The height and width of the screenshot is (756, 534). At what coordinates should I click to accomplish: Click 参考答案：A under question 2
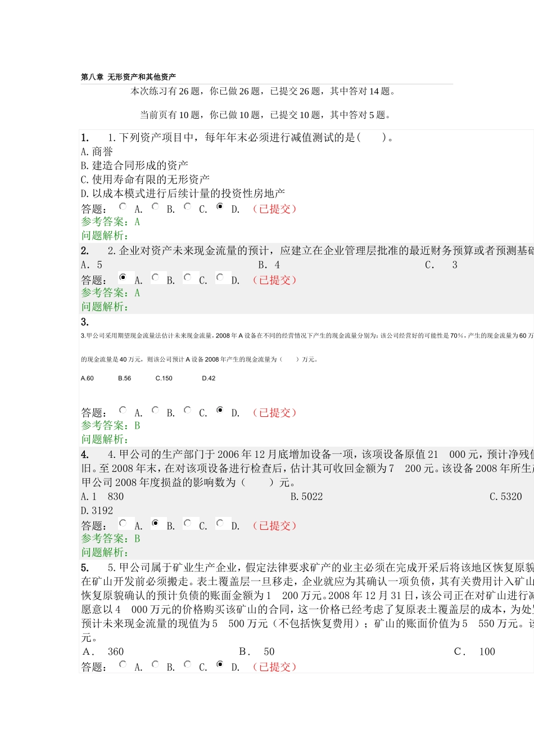111,292
